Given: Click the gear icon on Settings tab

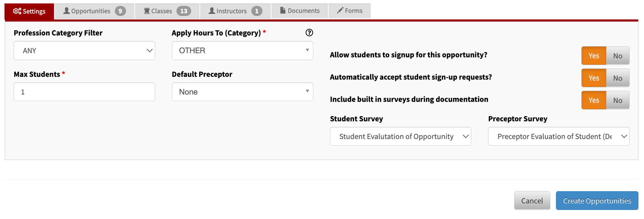Looking at the screenshot, I should coord(17,11).
